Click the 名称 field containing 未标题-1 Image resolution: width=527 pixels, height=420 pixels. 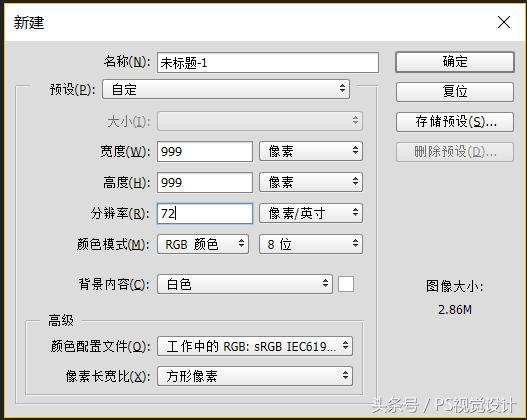(268, 62)
